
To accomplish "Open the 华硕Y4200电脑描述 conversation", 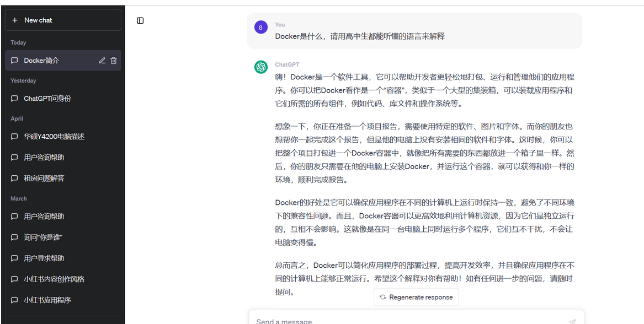I will [63, 137].
